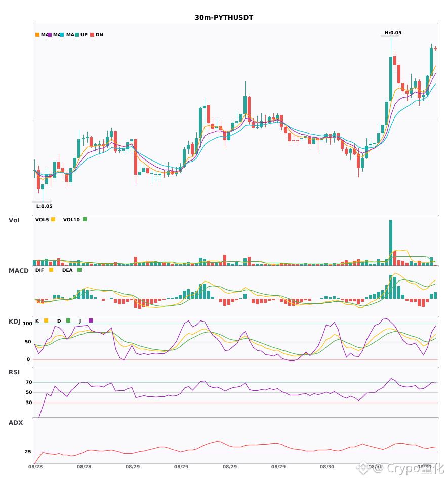Click the DIF legend text

tap(39, 270)
